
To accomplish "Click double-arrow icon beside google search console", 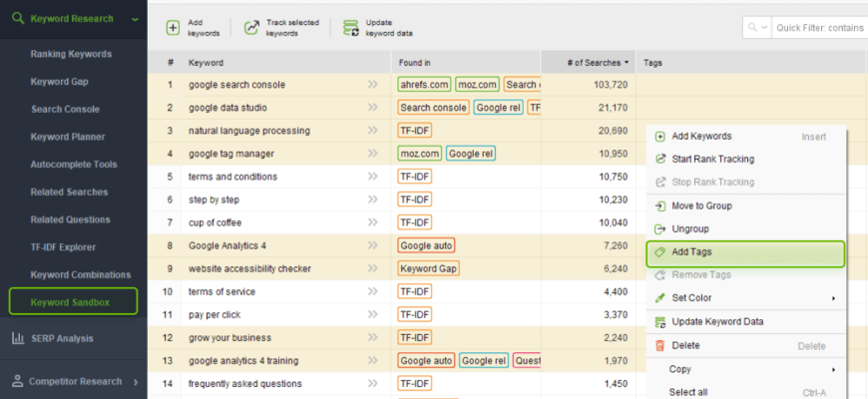I will coord(373,85).
